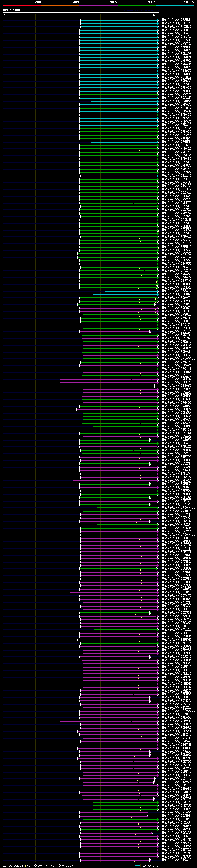Click hit label UniRef100_B9RV34

pos(177,829)
